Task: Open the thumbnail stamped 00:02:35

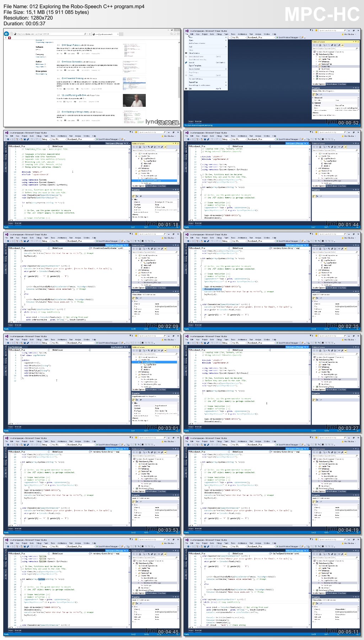Action: (272, 281)
